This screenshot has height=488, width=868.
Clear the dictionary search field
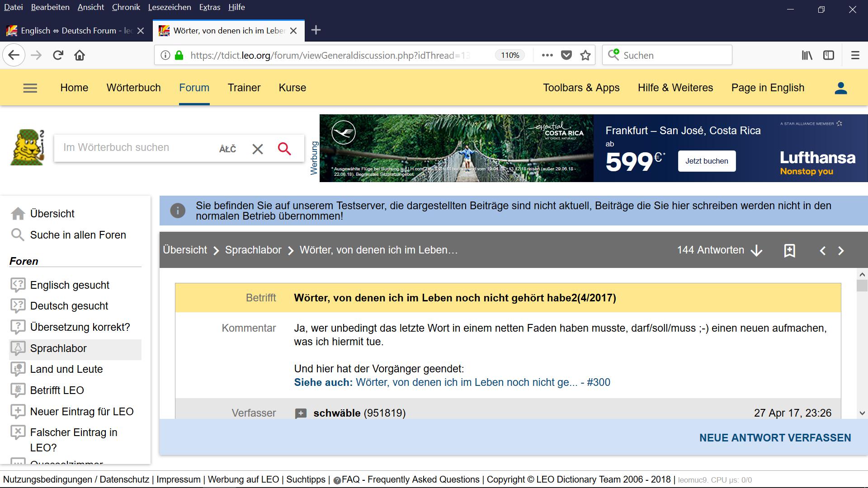[257, 149]
